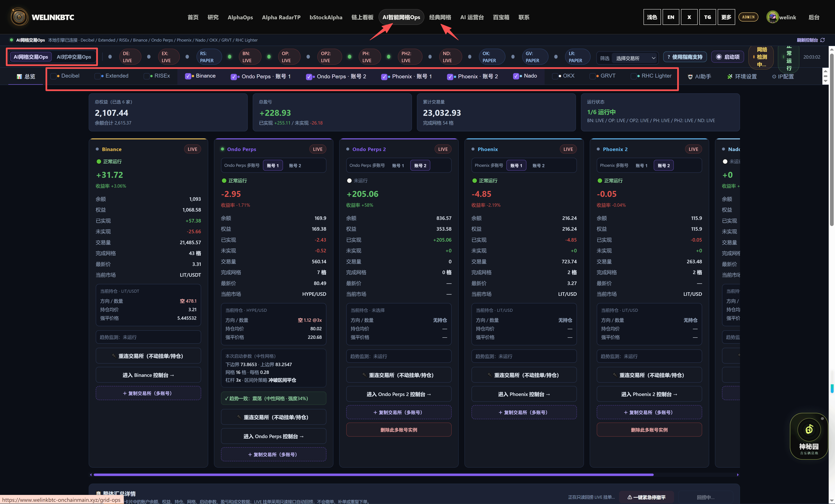Click the question mark on 使用指南支持
835x504 pixels.
click(669, 57)
